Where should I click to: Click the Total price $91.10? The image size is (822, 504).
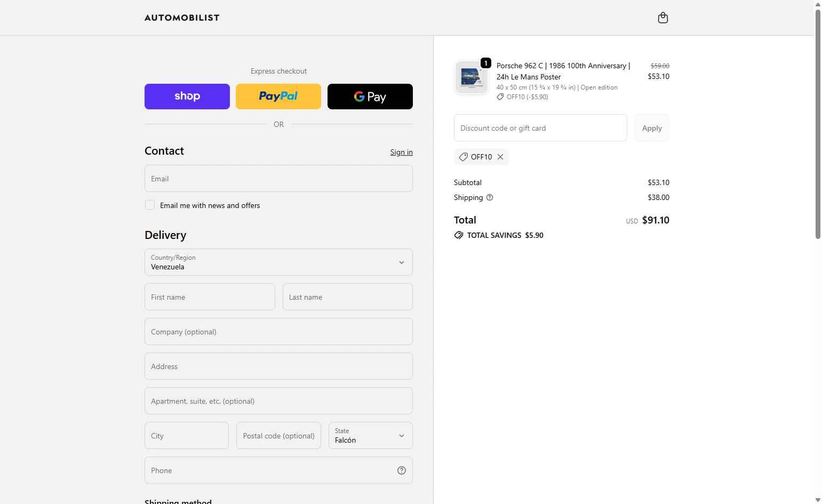coord(656,220)
